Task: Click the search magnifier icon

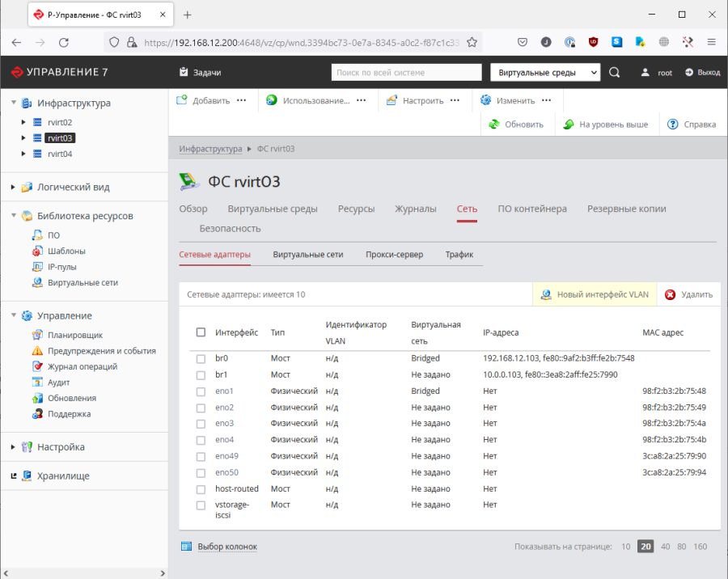Action: (x=615, y=73)
